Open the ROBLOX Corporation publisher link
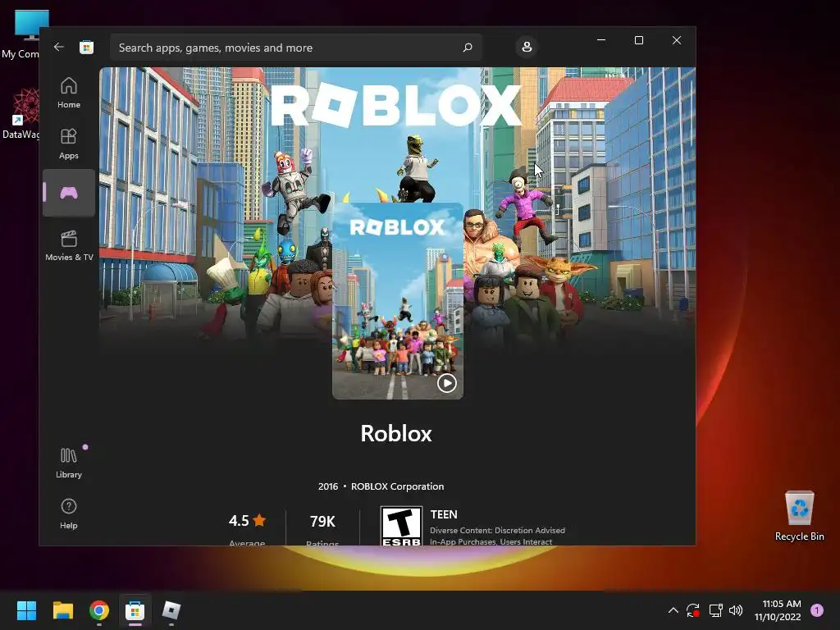 tap(397, 486)
